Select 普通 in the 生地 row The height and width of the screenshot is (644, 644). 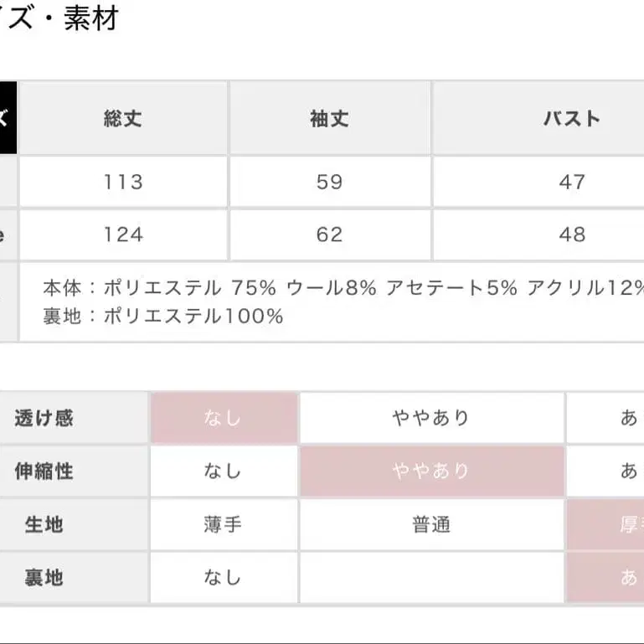pos(431,524)
